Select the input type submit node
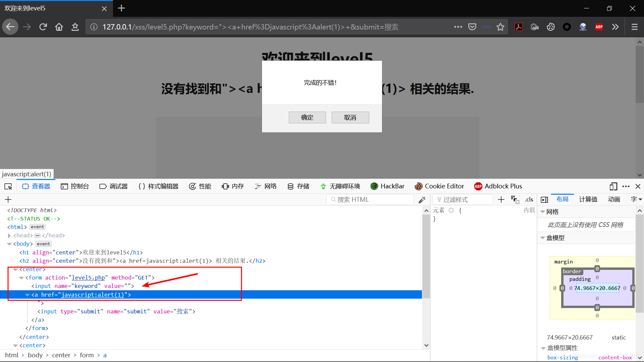 [116, 312]
